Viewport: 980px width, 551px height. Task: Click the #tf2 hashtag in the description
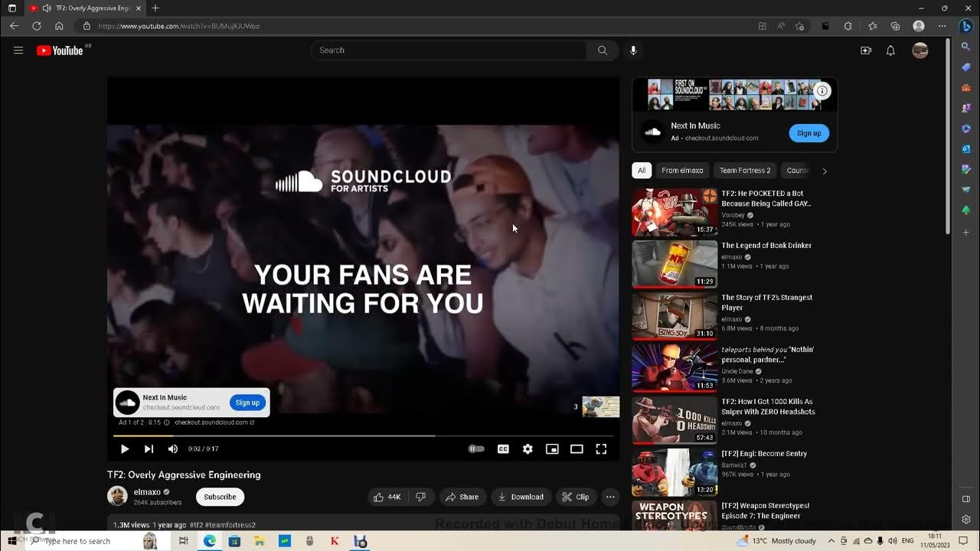(197, 525)
